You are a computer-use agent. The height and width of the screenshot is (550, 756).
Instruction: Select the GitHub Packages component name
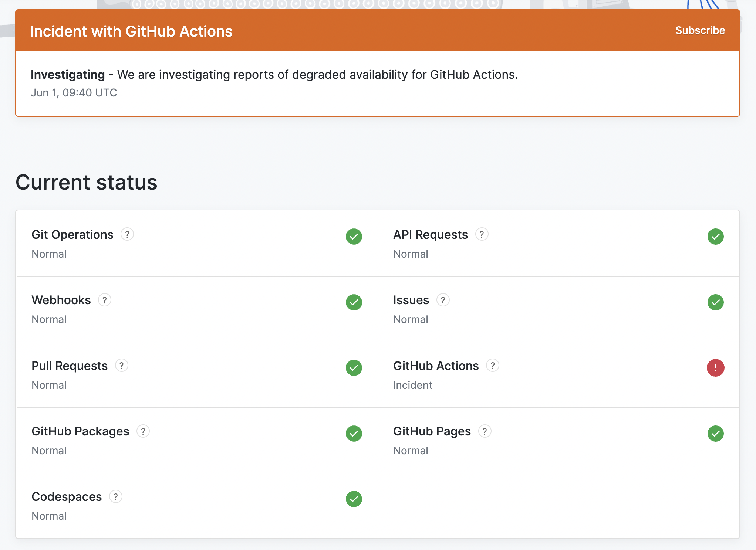(x=80, y=431)
